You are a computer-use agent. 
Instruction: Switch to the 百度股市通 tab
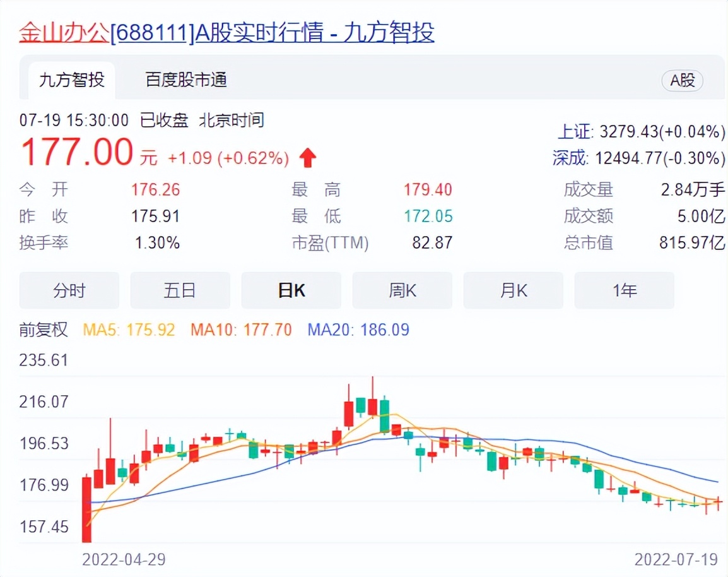tap(184, 81)
